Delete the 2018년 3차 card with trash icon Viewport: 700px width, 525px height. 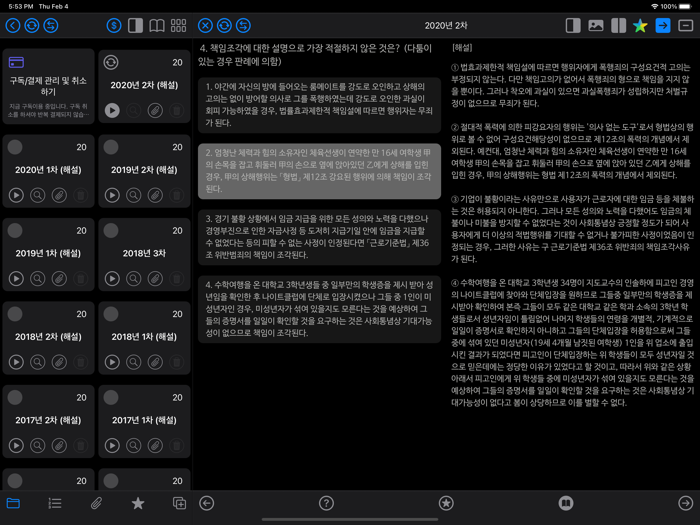coord(176,278)
